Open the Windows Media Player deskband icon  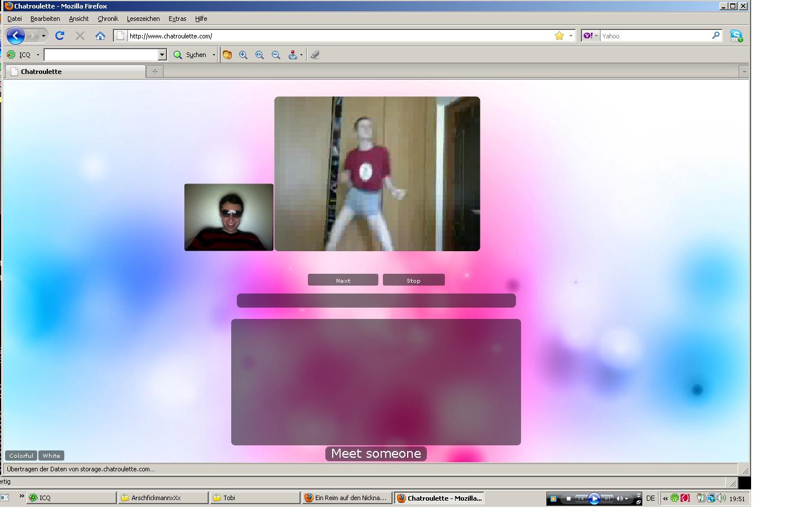coord(553,499)
